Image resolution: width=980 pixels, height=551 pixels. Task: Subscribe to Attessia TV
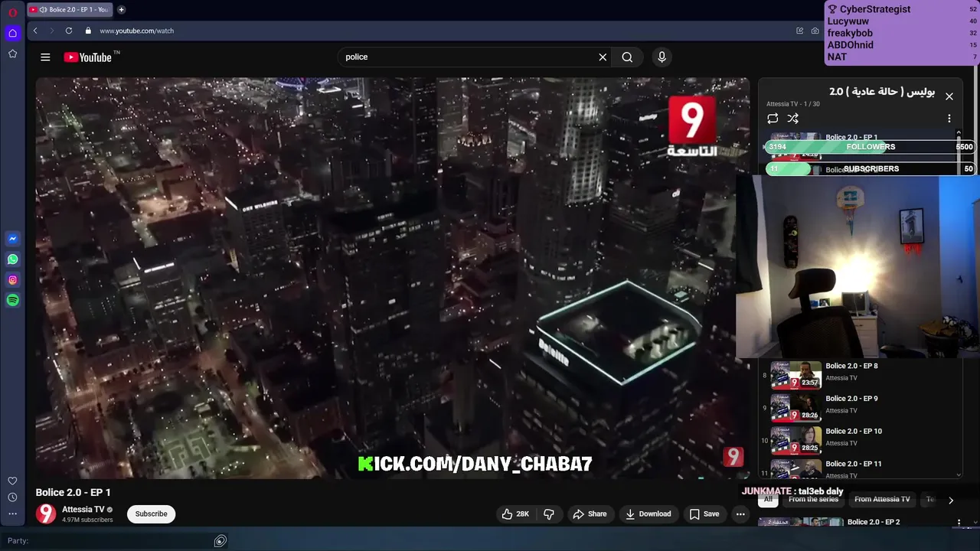(x=151, y=514)
